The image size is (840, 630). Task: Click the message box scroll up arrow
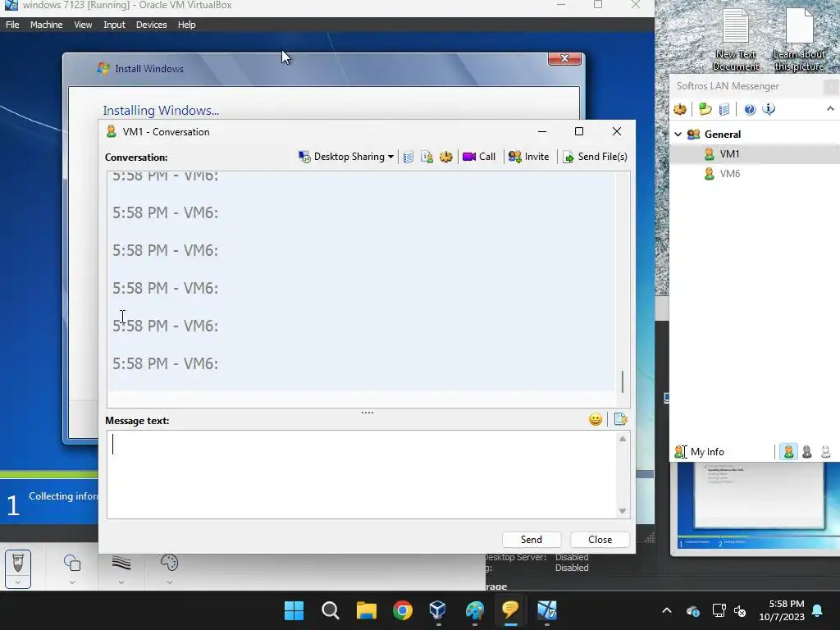coord(623,439)
